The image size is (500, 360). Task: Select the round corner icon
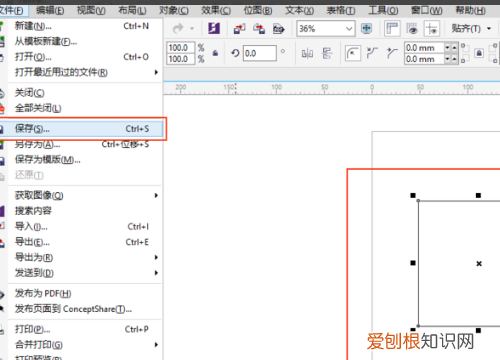point(353,53)
